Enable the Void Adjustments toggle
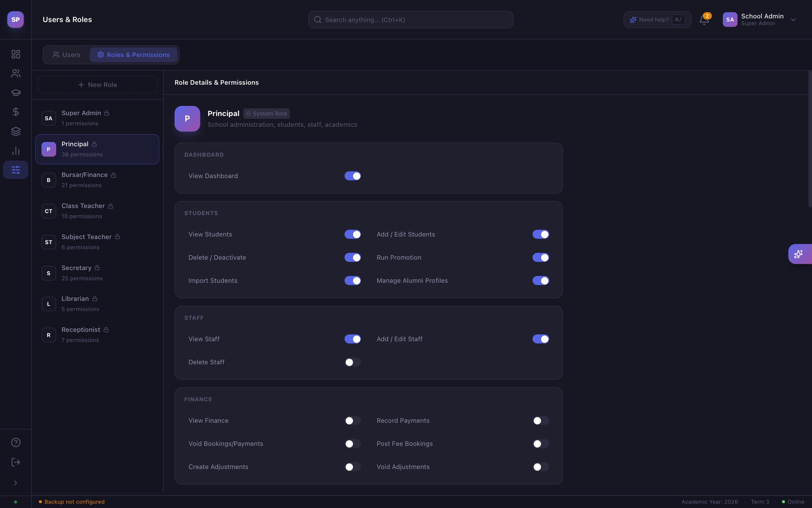 (x=541, y=467)
